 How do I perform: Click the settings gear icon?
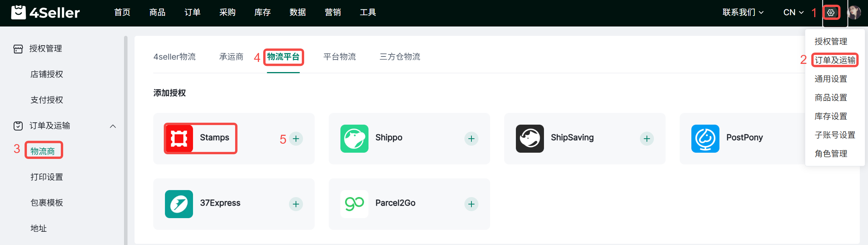tap(831, 12)
